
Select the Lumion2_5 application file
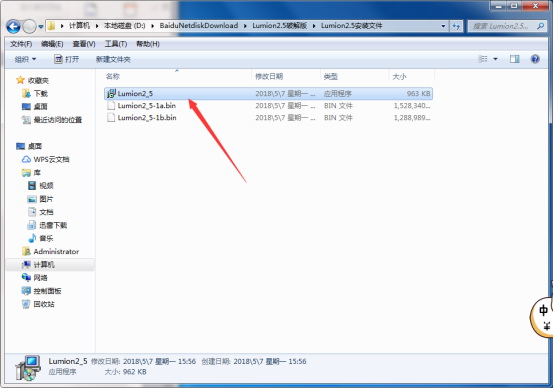tap(268, 94)
